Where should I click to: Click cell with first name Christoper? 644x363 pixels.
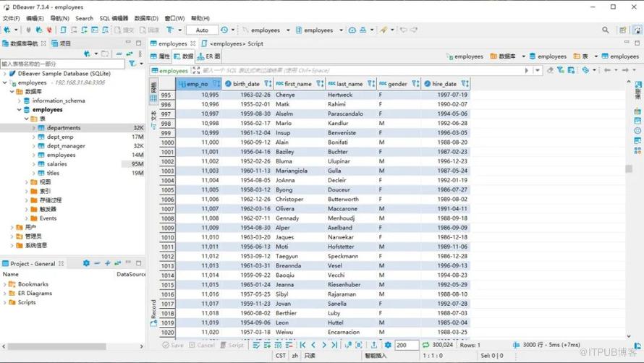(300, 199)
